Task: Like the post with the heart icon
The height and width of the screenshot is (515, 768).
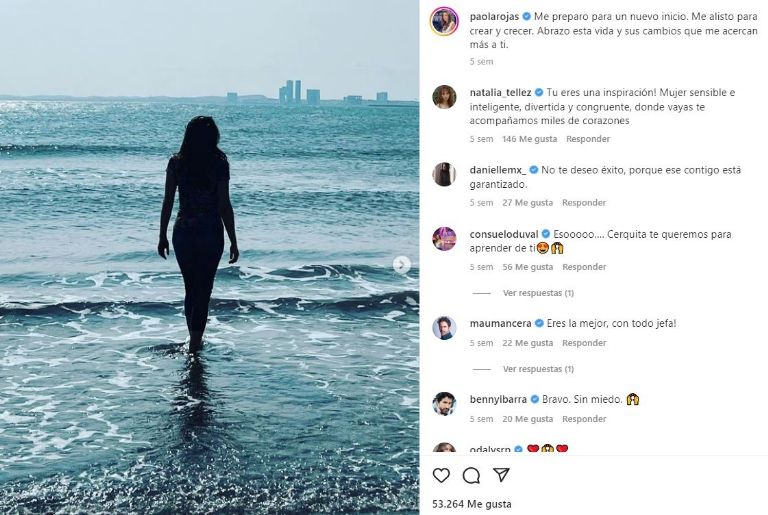Action: [441, 475]
